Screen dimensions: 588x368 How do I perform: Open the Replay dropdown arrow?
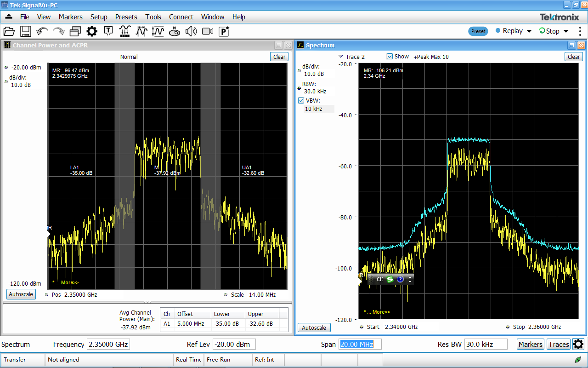click(529, 31)
